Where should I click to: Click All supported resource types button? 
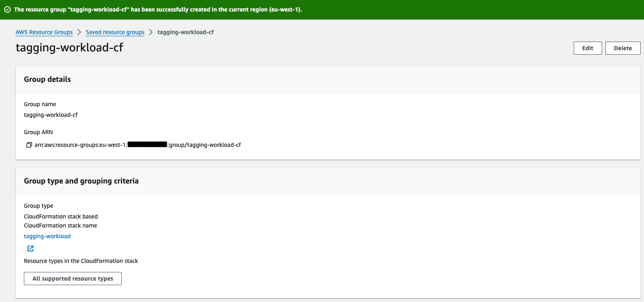(x=73, y=279)
